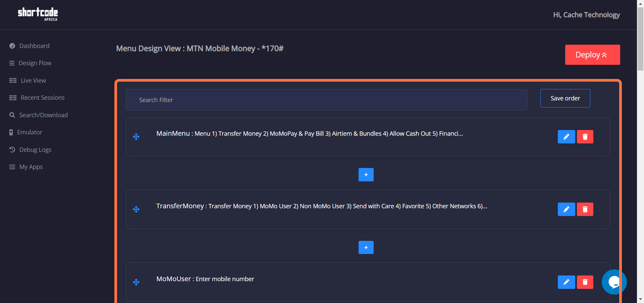The image size is (644, 303).
Task: Open the chat support bubble
Action: [x=614, y=282]
